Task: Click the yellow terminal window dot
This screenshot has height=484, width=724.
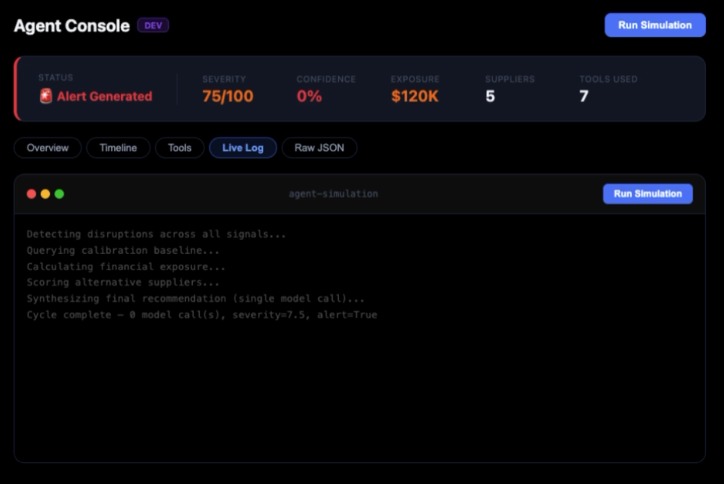Action: (45, 194)
